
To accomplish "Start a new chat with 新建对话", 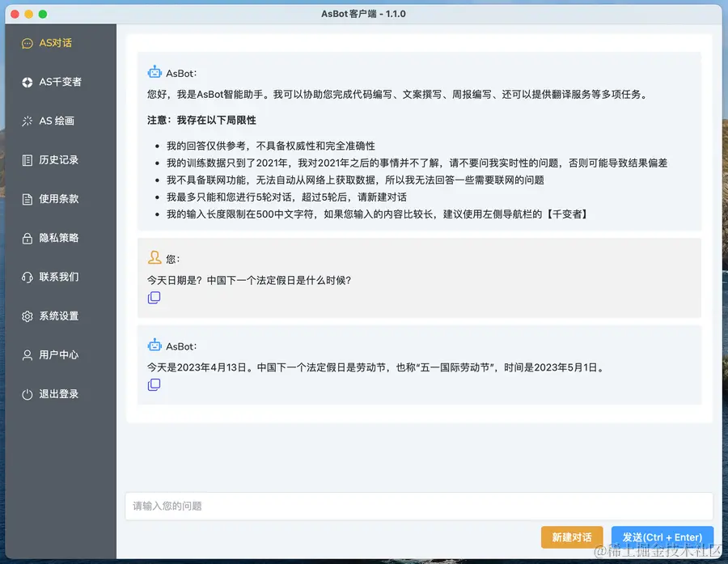I will coord(572,537).
